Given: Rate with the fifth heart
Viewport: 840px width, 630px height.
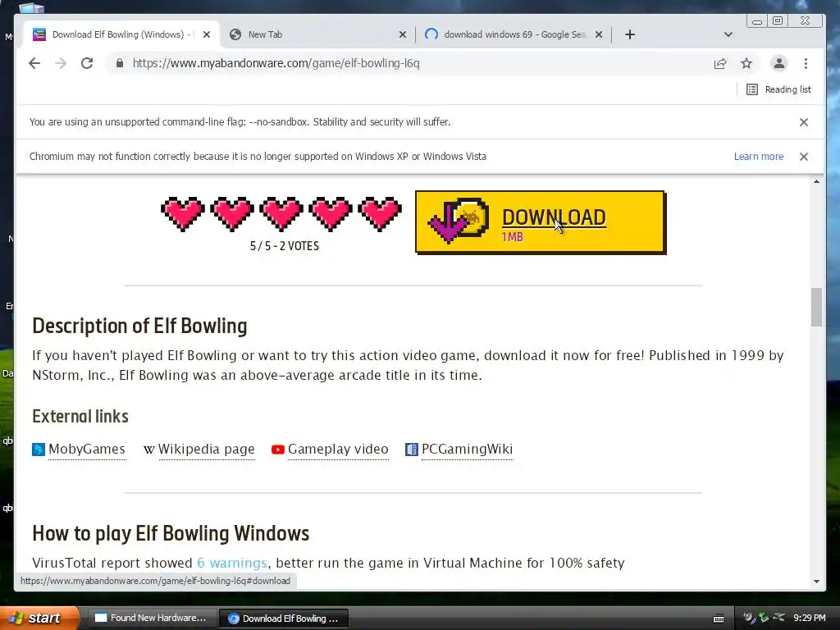Looking at the screenshot, I should pos(380,214).
